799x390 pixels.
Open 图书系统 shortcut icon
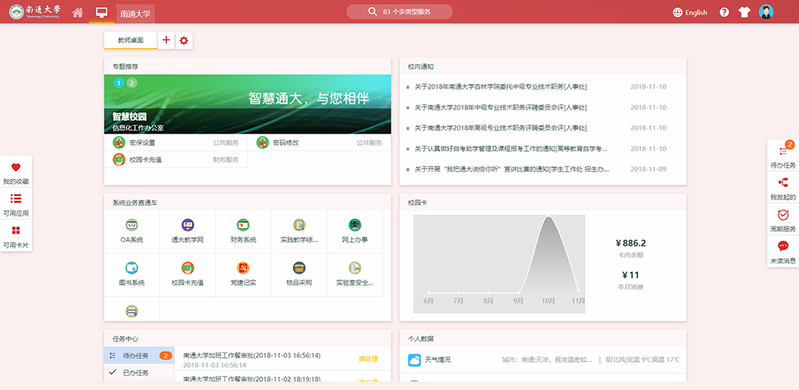131,268
